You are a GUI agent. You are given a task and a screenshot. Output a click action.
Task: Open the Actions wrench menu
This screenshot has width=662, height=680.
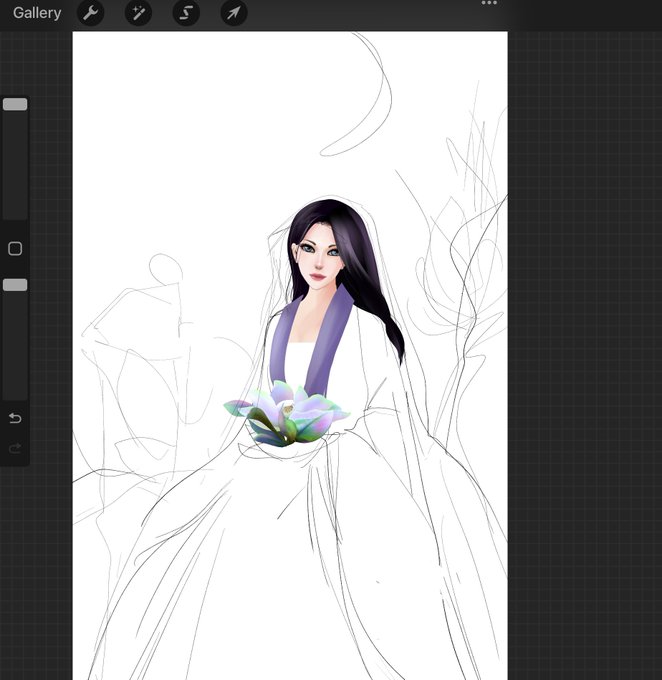[x=91, y=13]
